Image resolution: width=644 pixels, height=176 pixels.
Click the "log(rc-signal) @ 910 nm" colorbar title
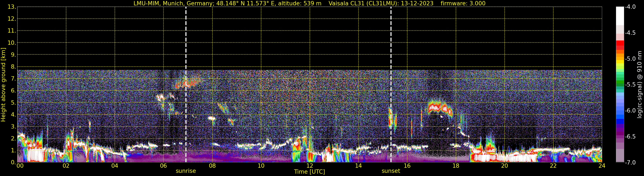click(x=640, y=85)
